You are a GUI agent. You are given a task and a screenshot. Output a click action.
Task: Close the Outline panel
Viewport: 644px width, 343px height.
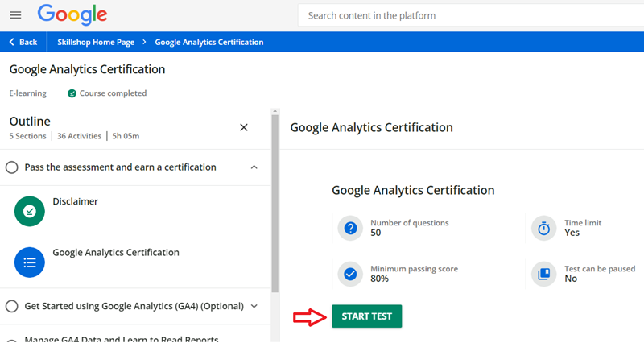244,127
